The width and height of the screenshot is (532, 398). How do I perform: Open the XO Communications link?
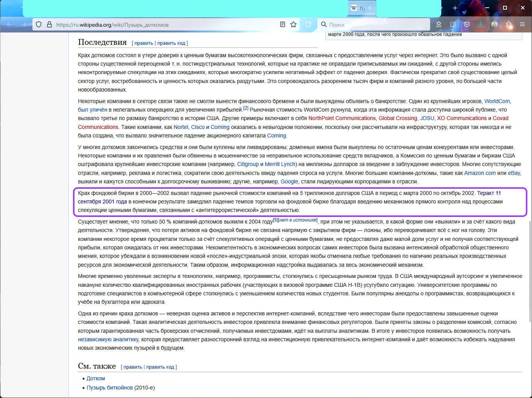[462, 118]
